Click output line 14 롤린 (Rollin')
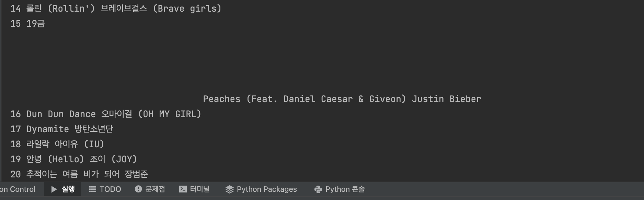 [60, 9]
